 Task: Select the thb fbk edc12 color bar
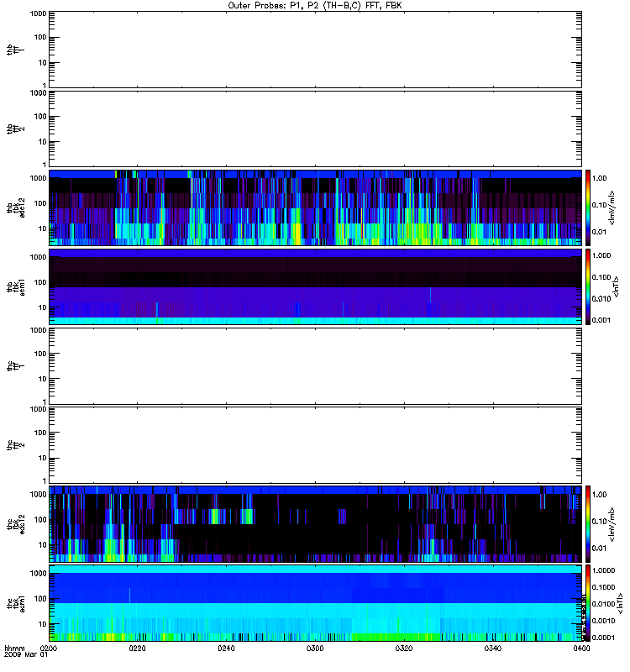[588, 207]
